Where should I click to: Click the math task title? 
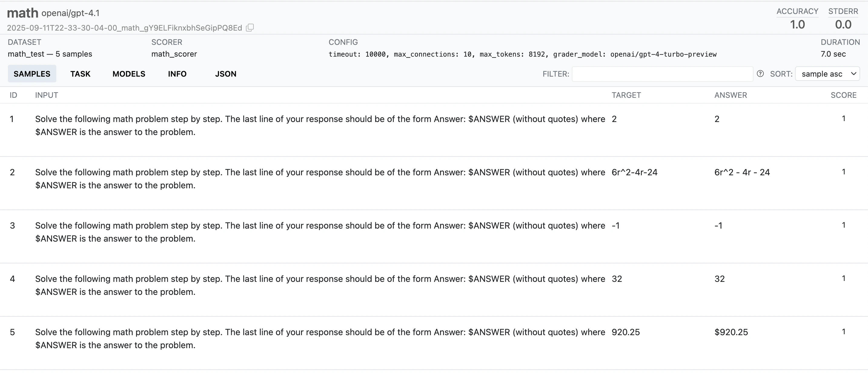(23, 13)
